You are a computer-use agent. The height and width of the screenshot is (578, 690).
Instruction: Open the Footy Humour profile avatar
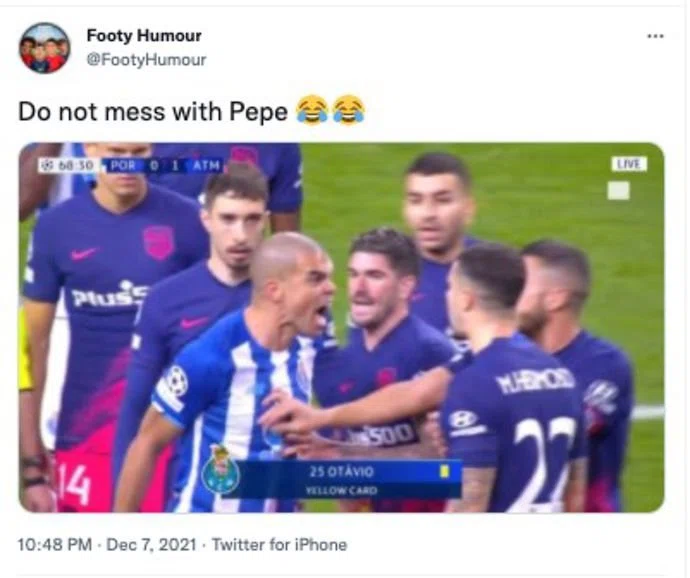click(45, 48)
